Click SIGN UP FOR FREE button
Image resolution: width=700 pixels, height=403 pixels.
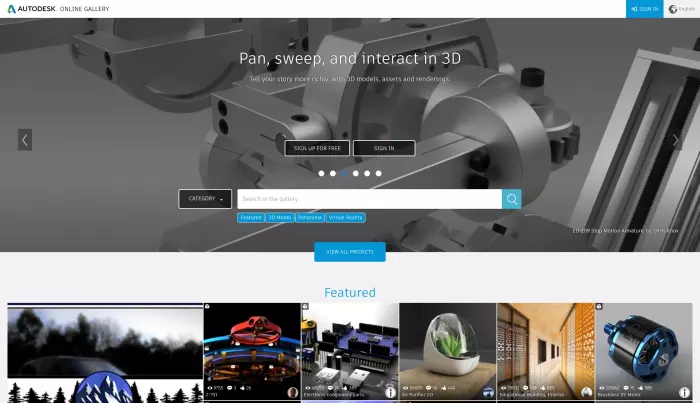tap(317, 148)
